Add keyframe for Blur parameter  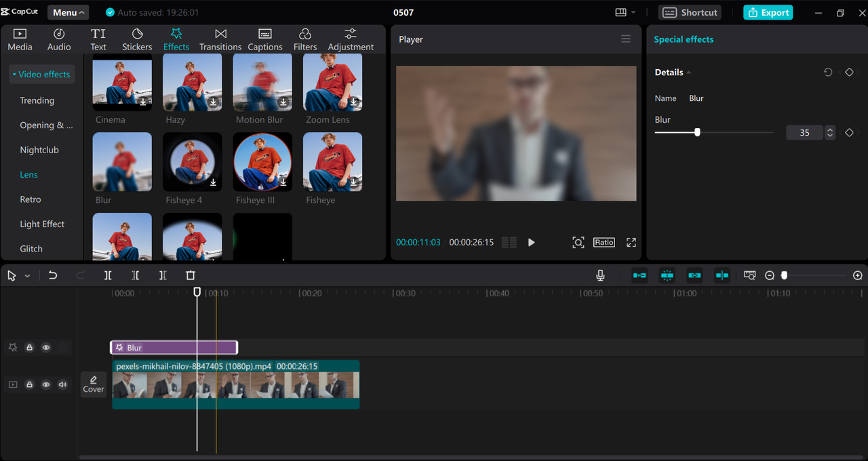[849, 133]
